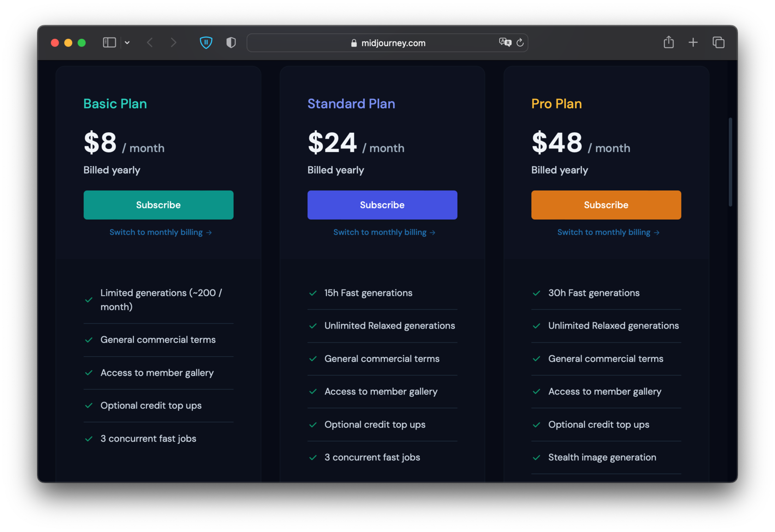Image resolution: width=775 pixels, height=532 pixels.
Task: Click the $24 price text
Action: coord(332,142)
